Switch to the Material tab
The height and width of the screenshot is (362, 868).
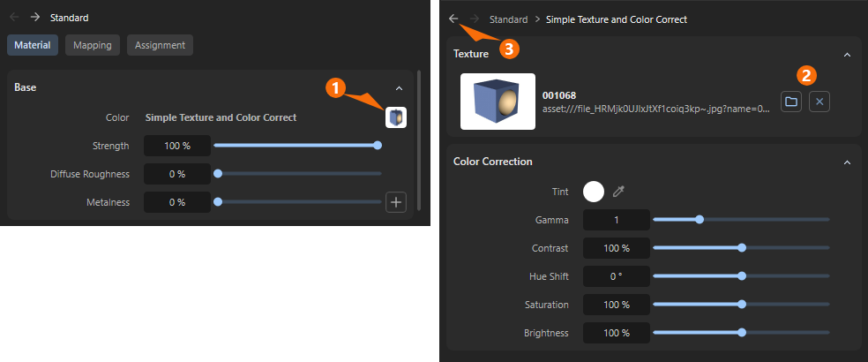33,45
